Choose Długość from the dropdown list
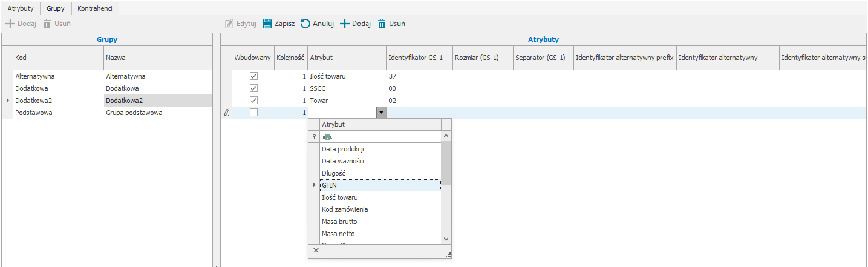This screenshot has height=267, width=868. point(380,173)
